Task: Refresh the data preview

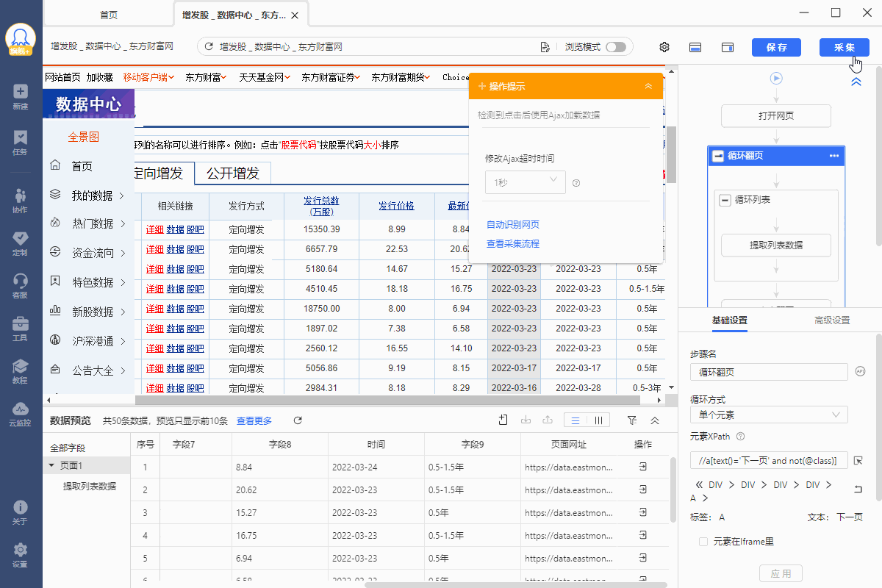Action: click(298, 420)
